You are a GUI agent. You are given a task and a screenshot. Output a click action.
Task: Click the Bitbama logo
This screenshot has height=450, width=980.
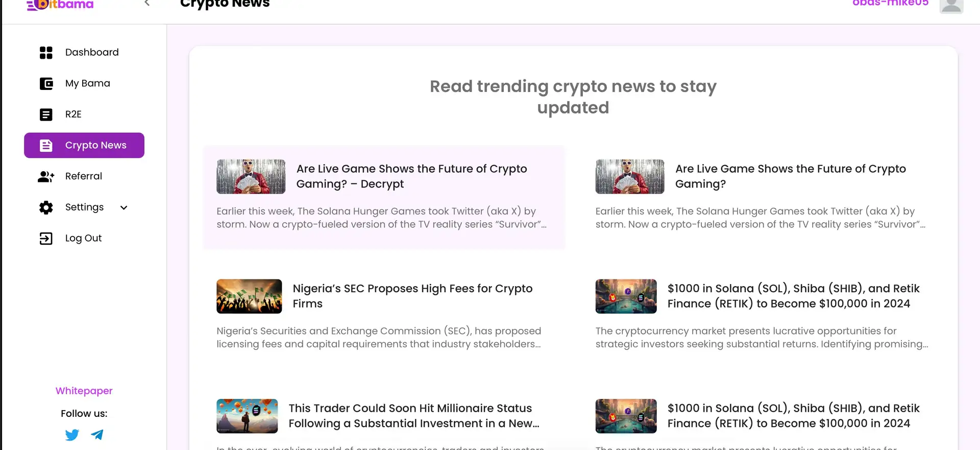coord(60,5)
